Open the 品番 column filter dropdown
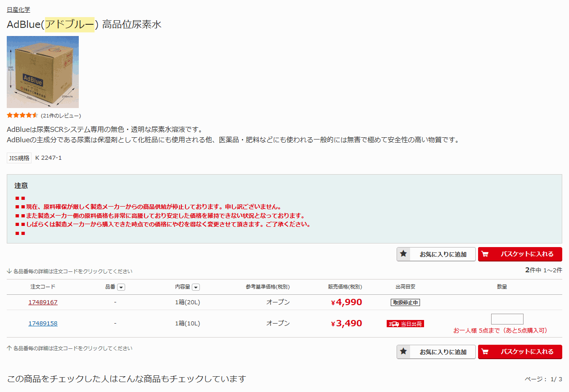This screenshot has width=569, height=392. point(121,287)
